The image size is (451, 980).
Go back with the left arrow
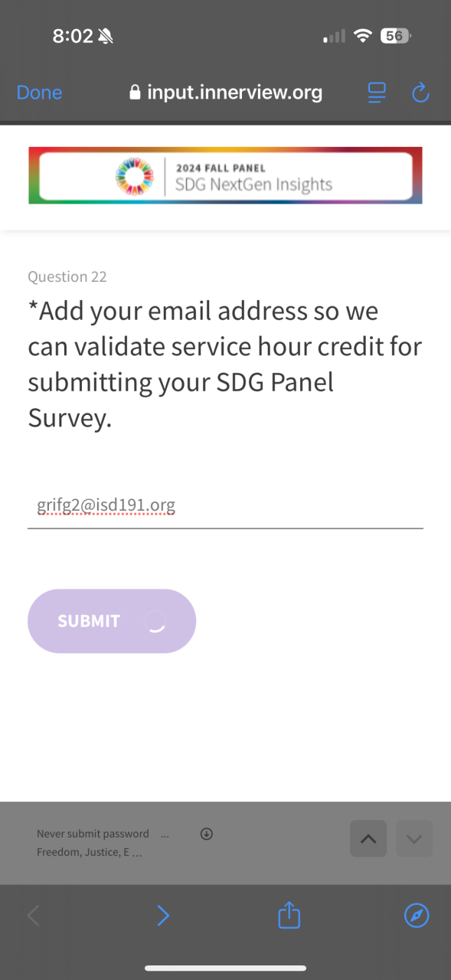tap(34, 915)
